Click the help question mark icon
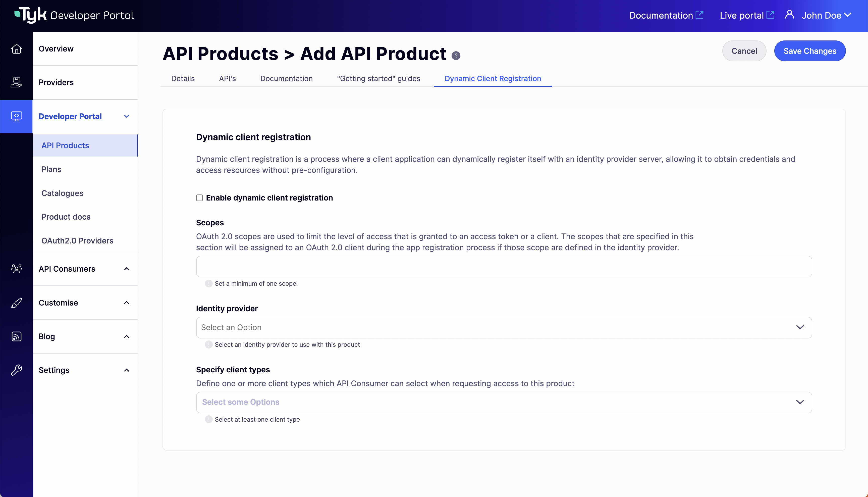This screenshot has width=868, height=497. [x=456, y=56]
